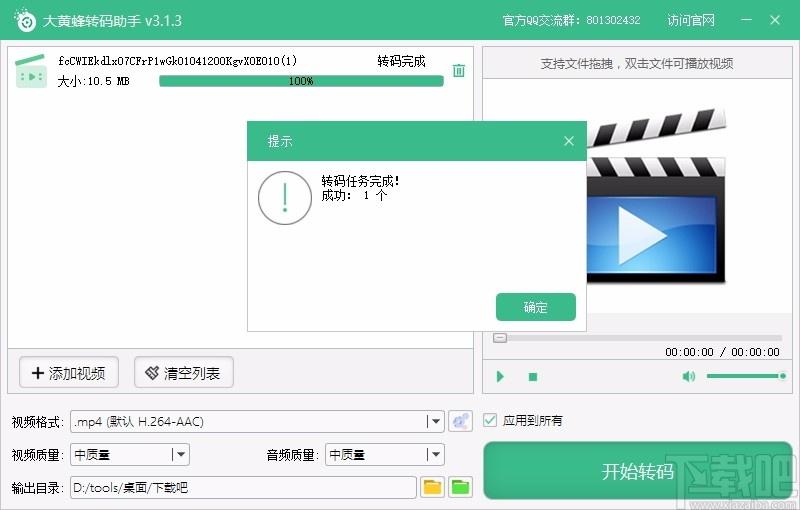Play the preview video
This screenshot has height=510, width=800.
tap(500, 376)
